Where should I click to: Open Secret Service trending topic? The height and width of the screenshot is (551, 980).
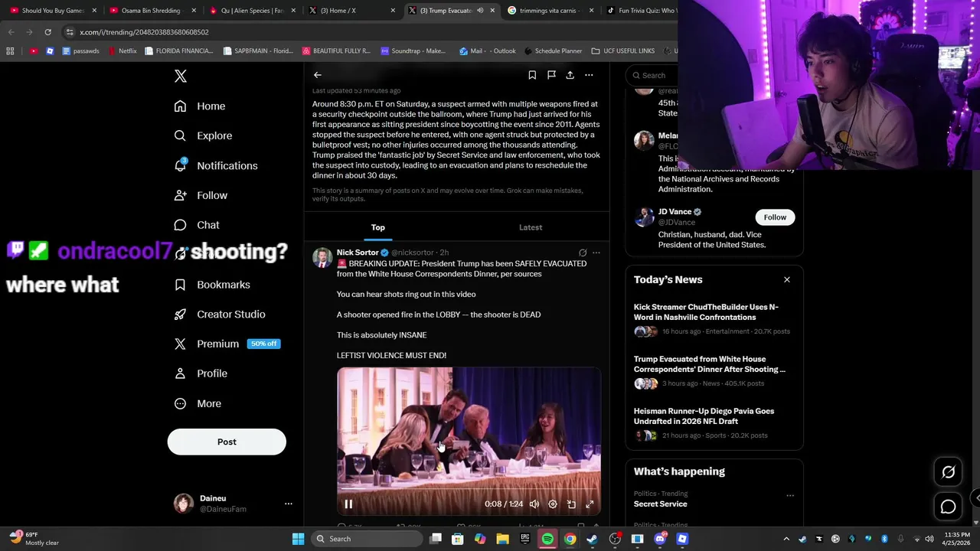[661, 504]
